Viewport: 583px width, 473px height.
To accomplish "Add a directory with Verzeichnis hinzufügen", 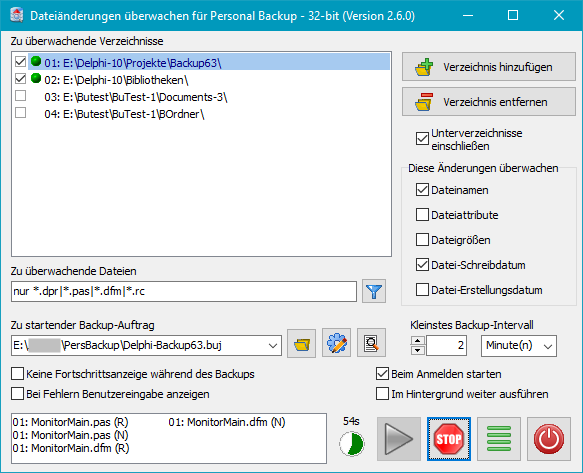I will (x=489, y=67).
